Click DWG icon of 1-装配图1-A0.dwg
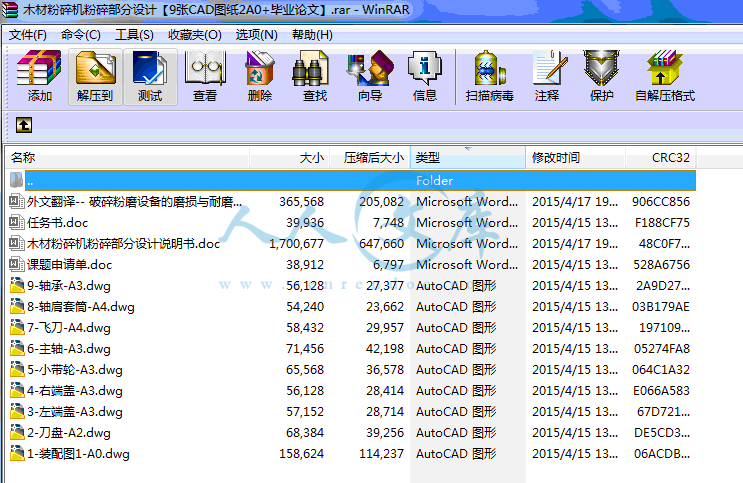 coord(17,453)
